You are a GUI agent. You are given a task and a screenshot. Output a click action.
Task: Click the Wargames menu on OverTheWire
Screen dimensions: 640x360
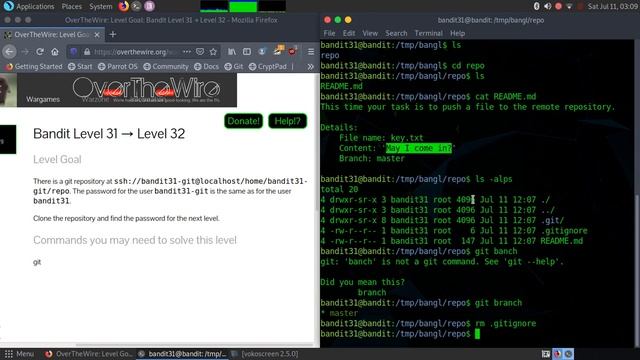(43, 99)
